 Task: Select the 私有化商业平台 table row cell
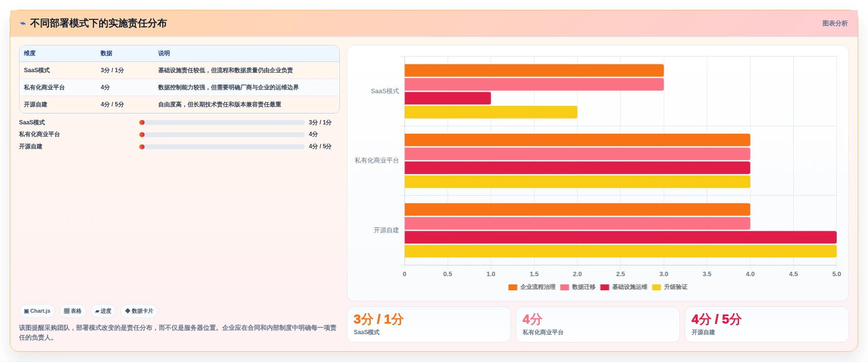click(x=44, y=87)
